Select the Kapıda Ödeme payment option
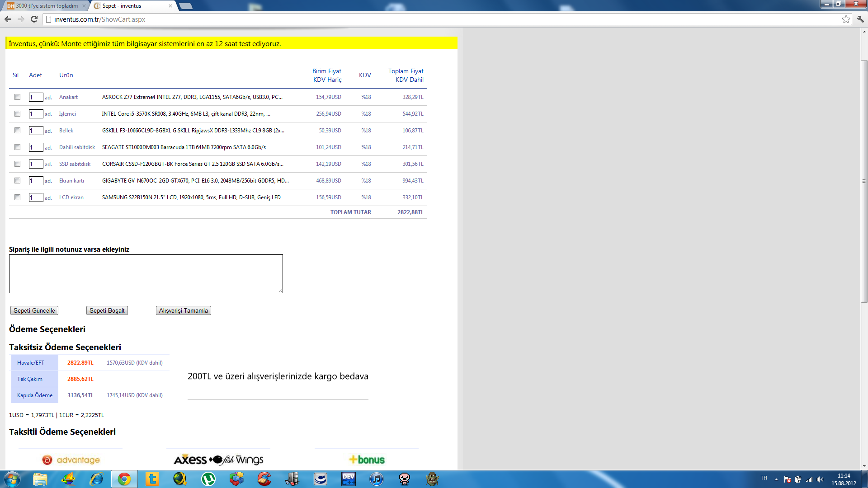This screenshot has height=488, width=868. 35,395
